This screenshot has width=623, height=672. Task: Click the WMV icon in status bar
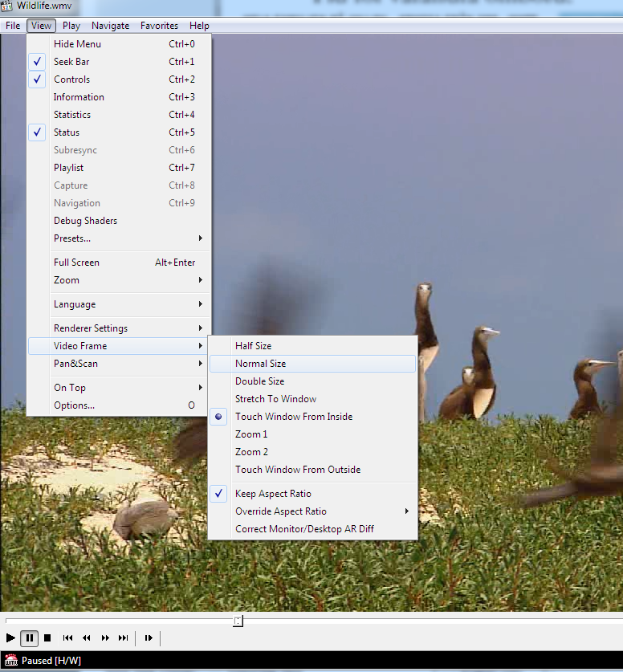[x=11, y=661]
